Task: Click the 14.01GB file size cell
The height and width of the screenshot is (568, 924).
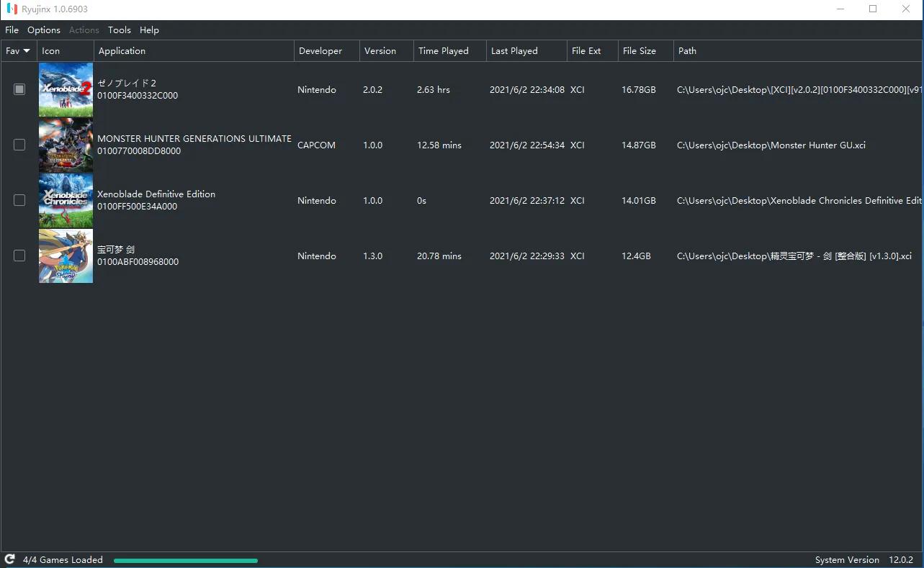Action: point(639,201)
